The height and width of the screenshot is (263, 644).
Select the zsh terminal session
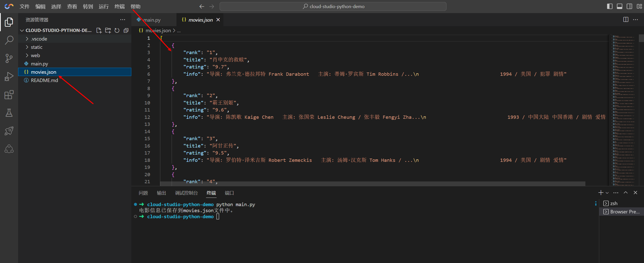click(x=614, y=203)
